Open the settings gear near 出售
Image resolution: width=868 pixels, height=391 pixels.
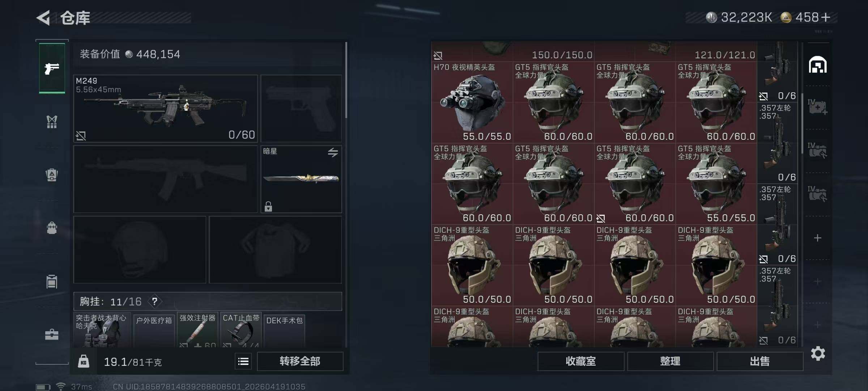click(818, 353)
